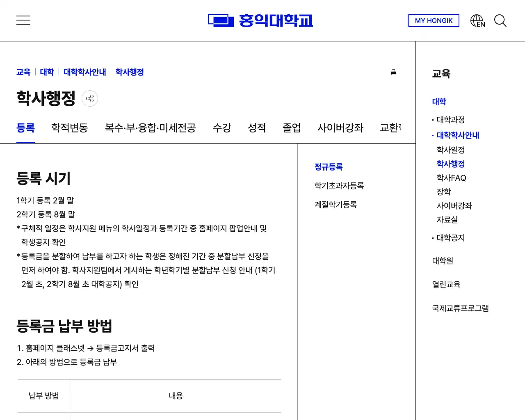525x420 pixels.
Task: Open the hamburger navigation menu
Action: (23, 20)
